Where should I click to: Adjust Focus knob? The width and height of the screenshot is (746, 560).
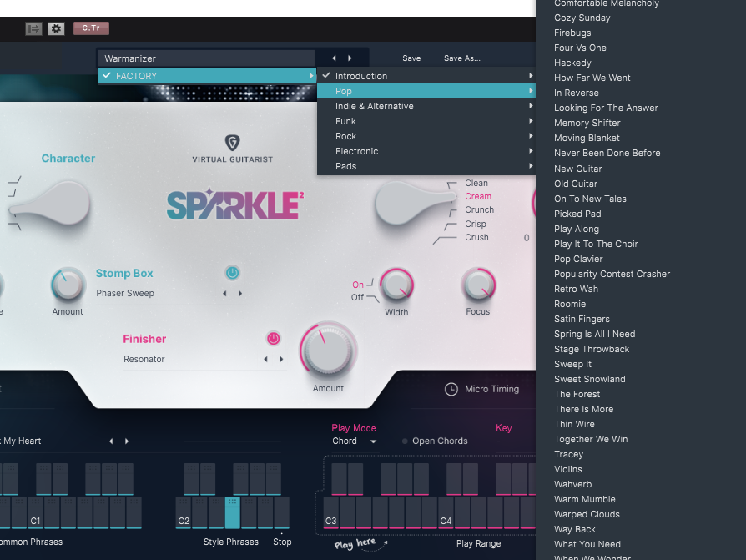click(478, 285)
